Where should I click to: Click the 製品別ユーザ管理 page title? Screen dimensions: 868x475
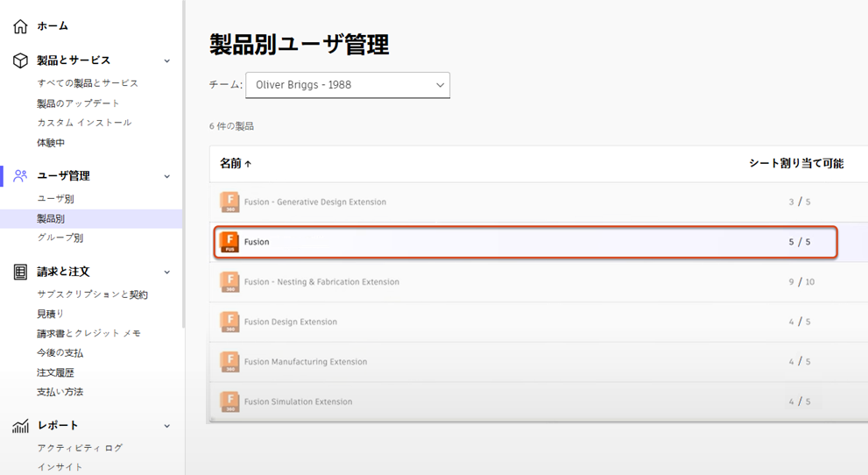point(299,45)
